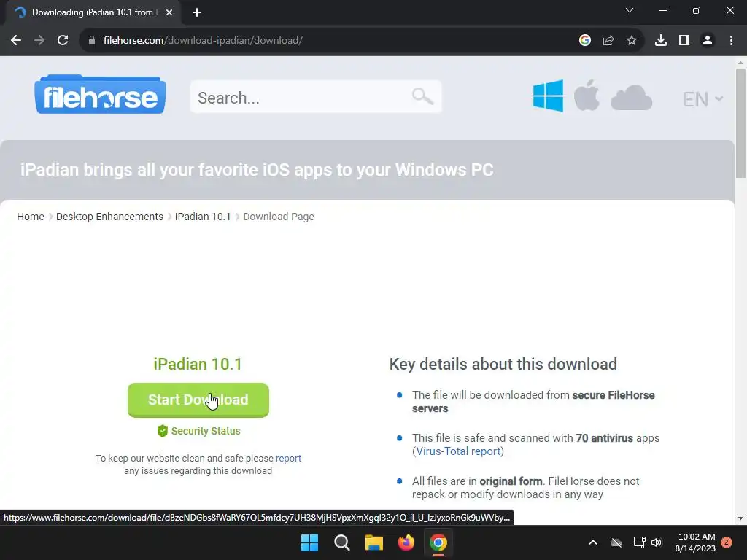The height and width of the screenshot is (560, 747).
Task: Close the Downloading iPadian tab
Action: tap(169, 12)
